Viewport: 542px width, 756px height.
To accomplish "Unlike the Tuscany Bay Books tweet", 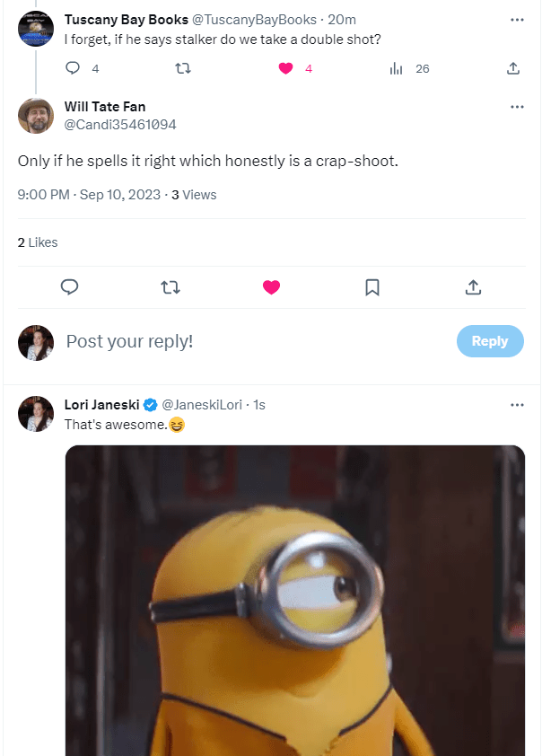I will coord(286,68).
